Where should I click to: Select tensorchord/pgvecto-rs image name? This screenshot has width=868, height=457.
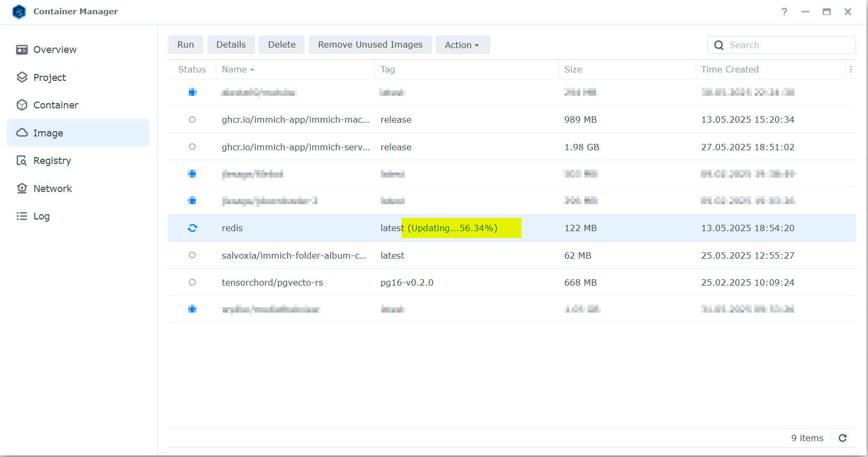[x=272, y=282]
